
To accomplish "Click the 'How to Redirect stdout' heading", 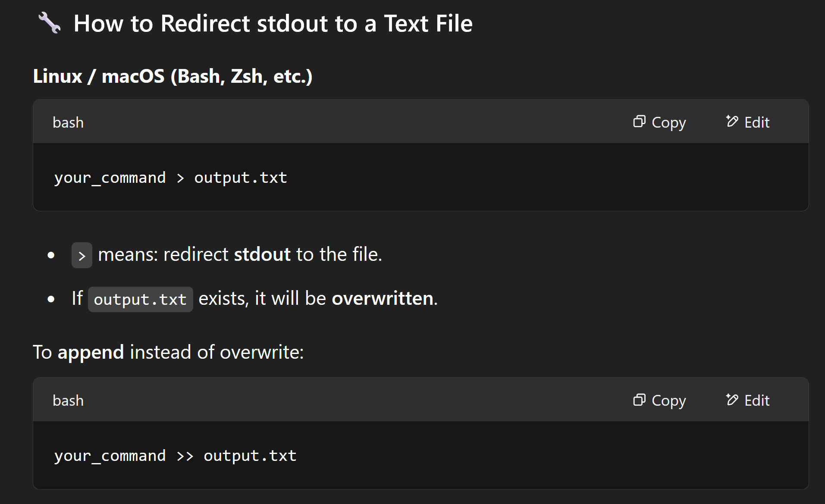I will pyautogui.click(x=273, y=23).
